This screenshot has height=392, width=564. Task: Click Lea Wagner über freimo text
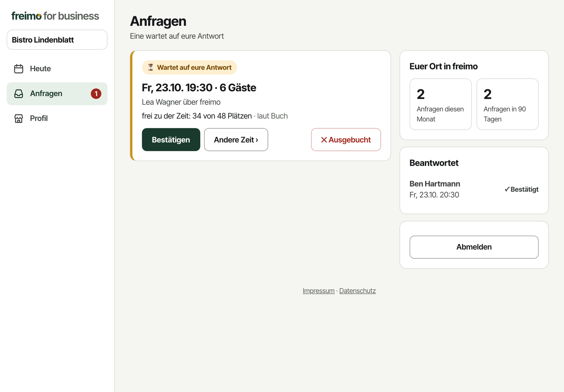click(181, 102)
